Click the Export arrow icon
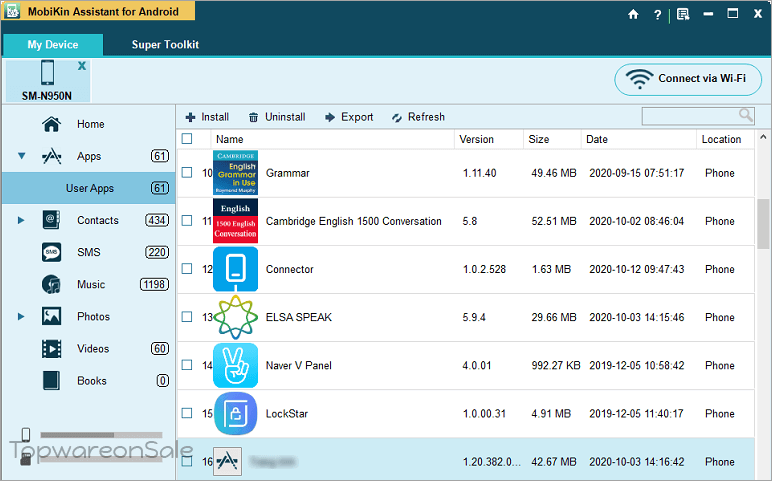 [x=329, y=117]
